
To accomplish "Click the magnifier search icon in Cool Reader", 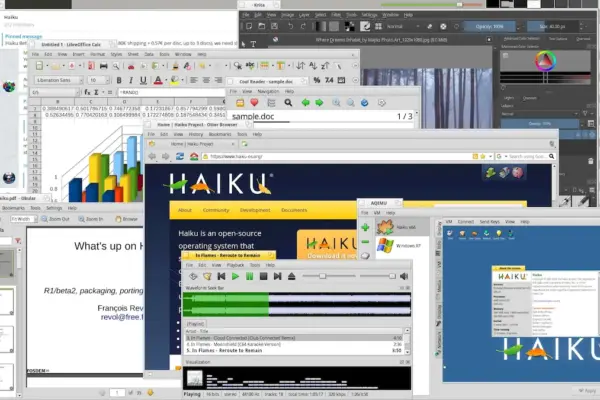I will [288, 103].
